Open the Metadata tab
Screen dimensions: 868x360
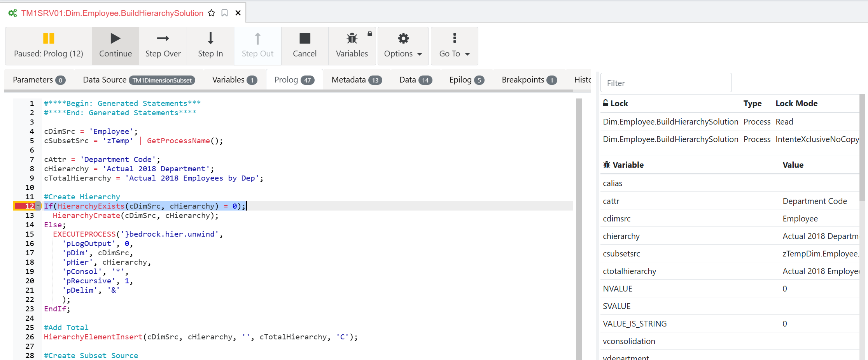point(357,80)
